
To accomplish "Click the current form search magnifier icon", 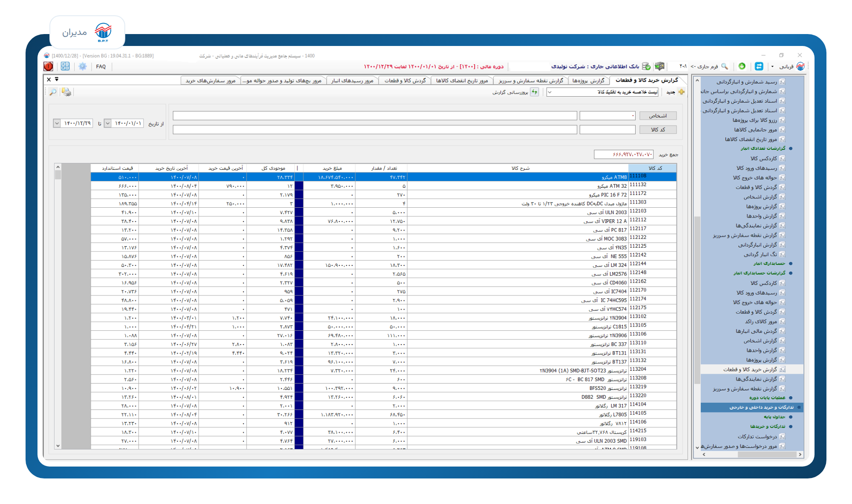I will pyautogui.click(x=725, y=66).
